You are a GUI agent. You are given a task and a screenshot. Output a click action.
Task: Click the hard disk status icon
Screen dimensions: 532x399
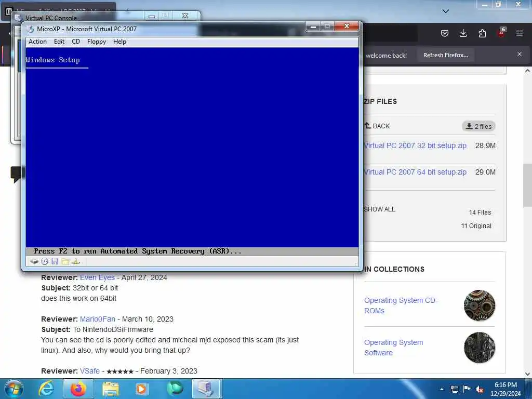pos(34,262)
